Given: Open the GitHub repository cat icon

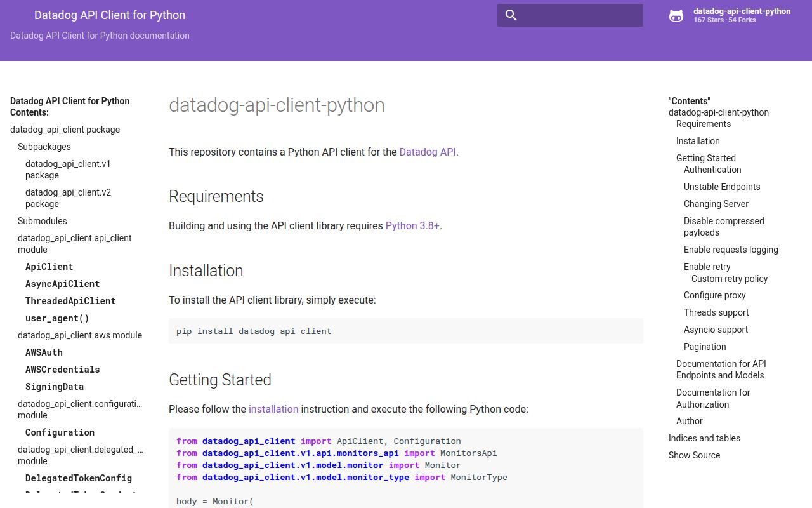Looking at the screenshot, I should click(676, 16).
